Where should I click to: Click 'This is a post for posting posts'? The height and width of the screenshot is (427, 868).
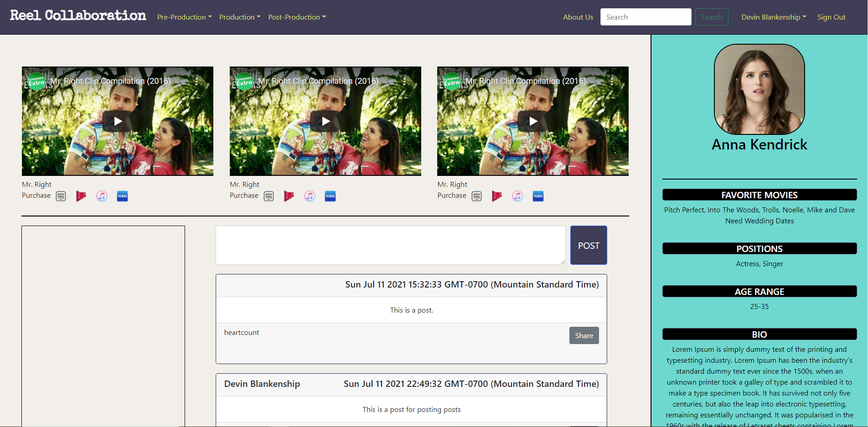[412, 410]
